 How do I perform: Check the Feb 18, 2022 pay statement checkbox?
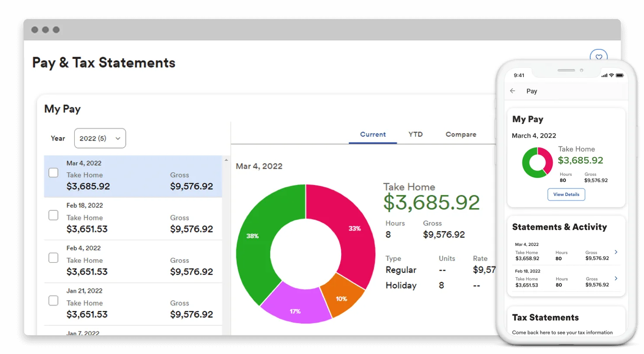coord(53,215)
